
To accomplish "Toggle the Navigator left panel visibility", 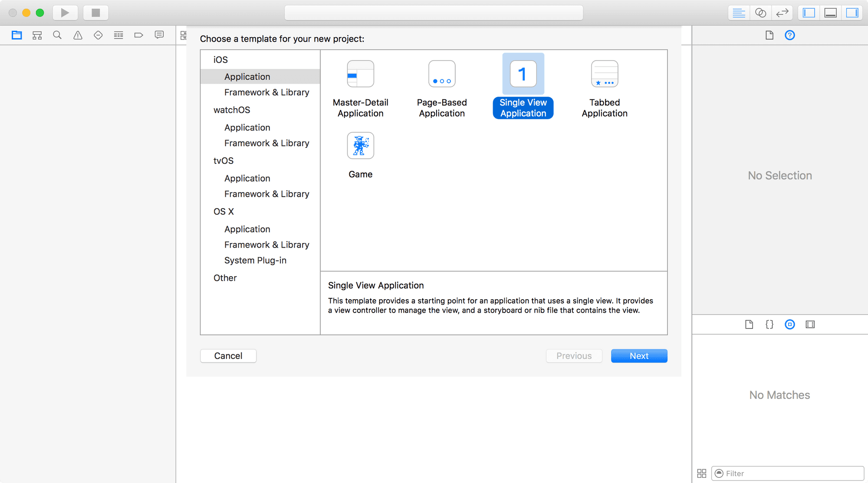I will coord(809,13).
